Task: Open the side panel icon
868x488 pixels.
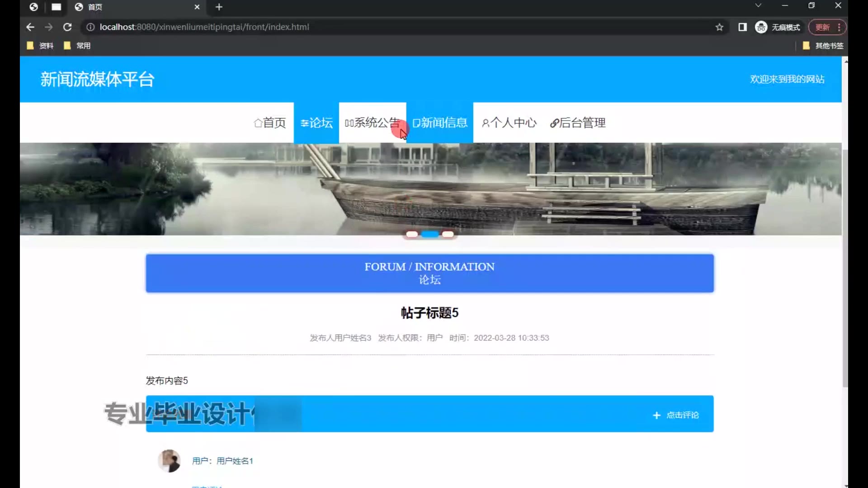Action: pyautogui.click(x=742, y=27)
